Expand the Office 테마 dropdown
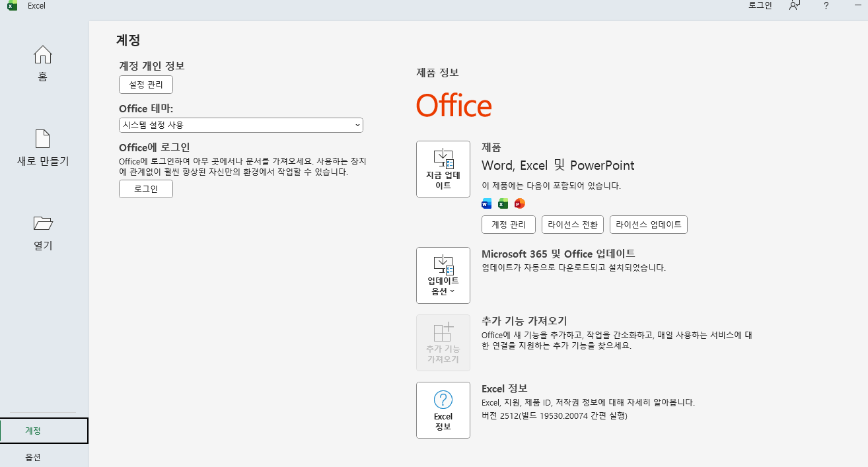The width and height of the screenshot is (868, 467). tap(241, 125)
